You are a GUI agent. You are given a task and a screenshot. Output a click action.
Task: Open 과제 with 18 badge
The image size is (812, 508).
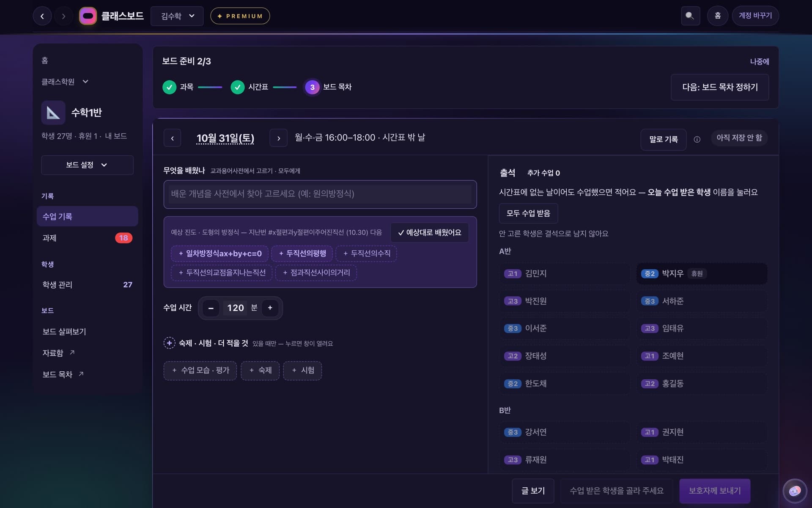[x=87, y=238]
